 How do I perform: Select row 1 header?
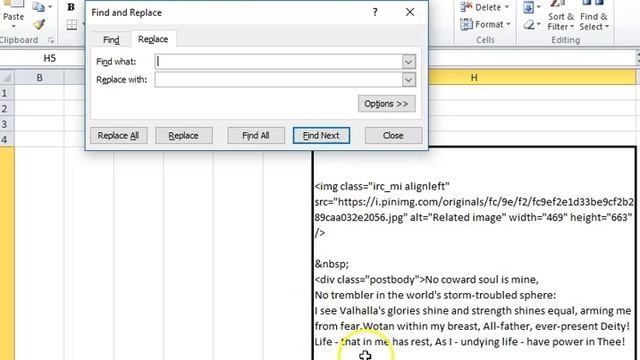pyautogui.click(x=7, y=93)
